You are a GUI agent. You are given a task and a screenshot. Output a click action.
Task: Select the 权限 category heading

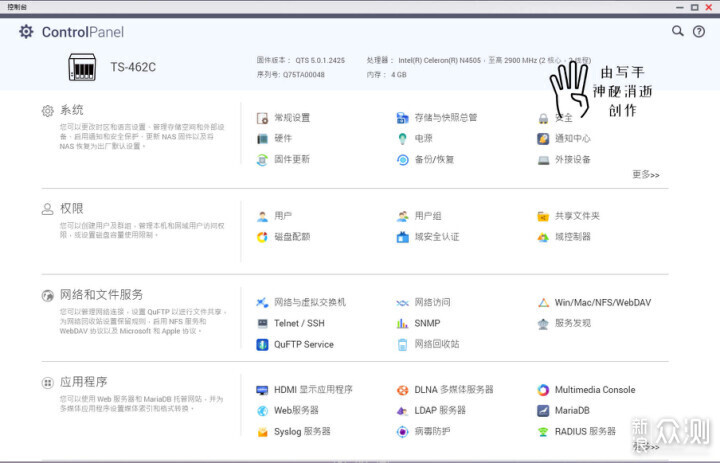tap(72, 209)
